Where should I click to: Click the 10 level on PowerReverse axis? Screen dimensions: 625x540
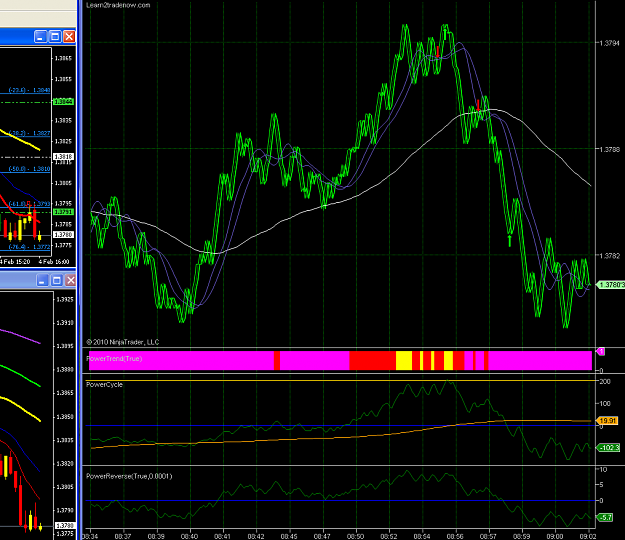603,469
